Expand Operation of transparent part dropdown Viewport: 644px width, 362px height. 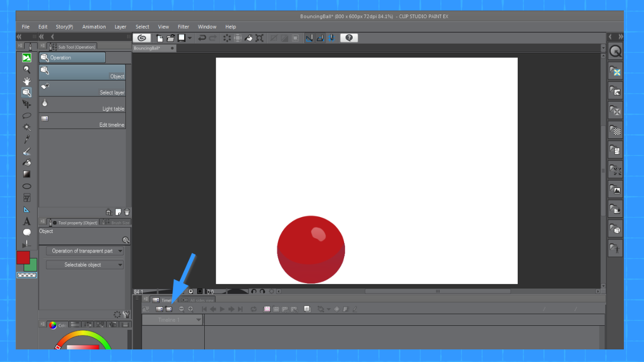tap(85, 251)
